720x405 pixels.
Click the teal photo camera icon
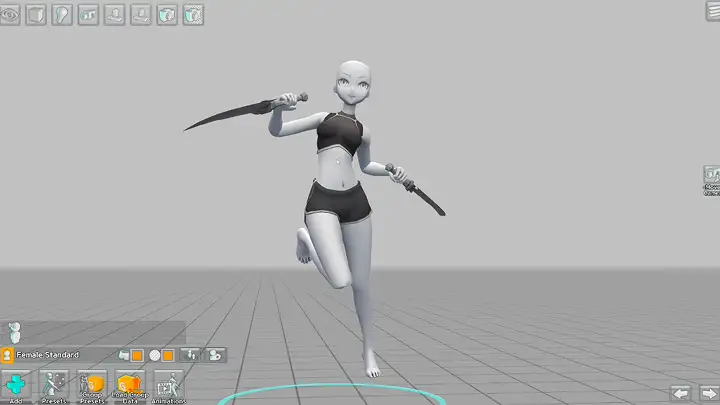click(167, 14)
